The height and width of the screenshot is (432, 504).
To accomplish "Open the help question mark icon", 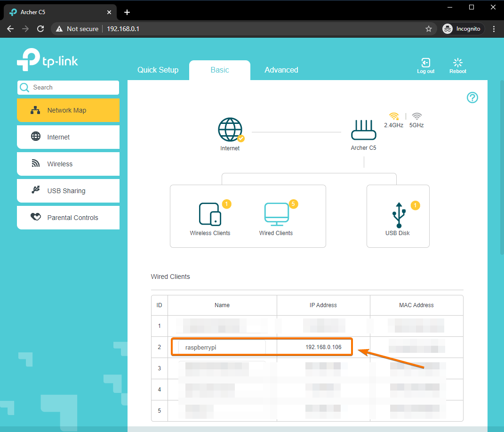I will click(x=472, y=98).
